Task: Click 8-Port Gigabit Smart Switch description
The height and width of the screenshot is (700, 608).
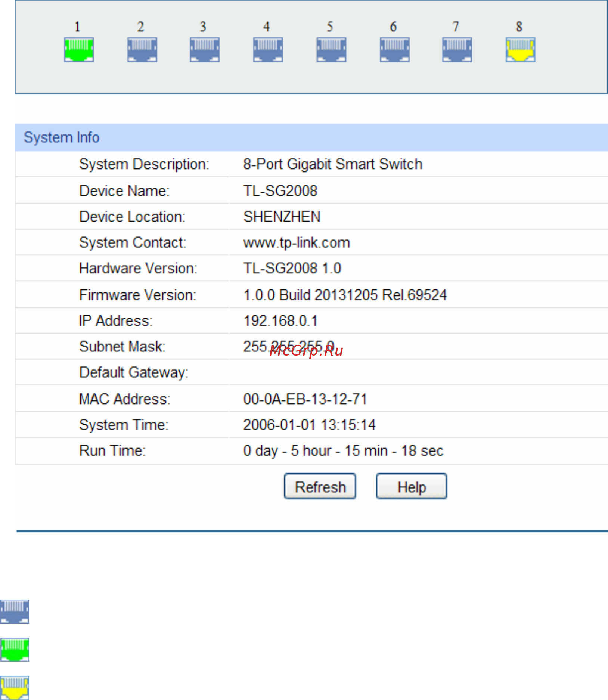Action: 333,164
